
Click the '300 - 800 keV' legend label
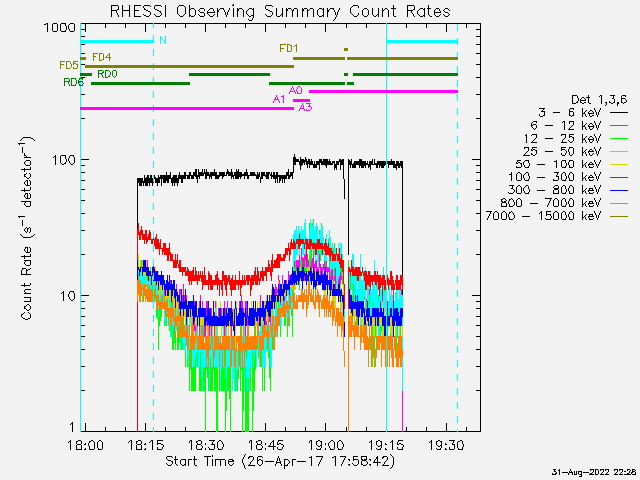(554, 190)
